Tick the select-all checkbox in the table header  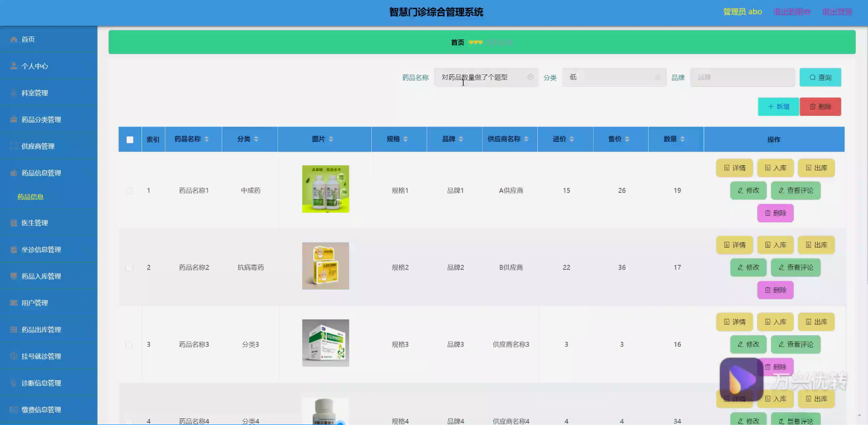tap(130, 140)
